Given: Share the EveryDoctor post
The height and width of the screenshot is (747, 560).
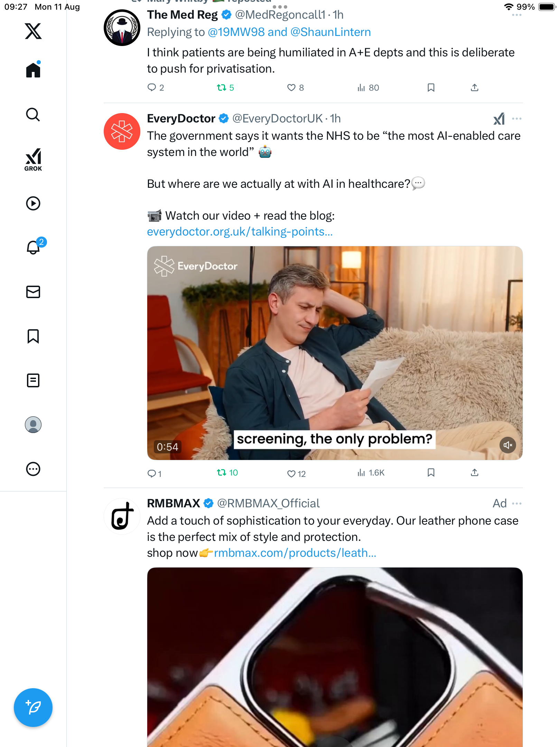Looking at the screenshot, I should point(474,473).
